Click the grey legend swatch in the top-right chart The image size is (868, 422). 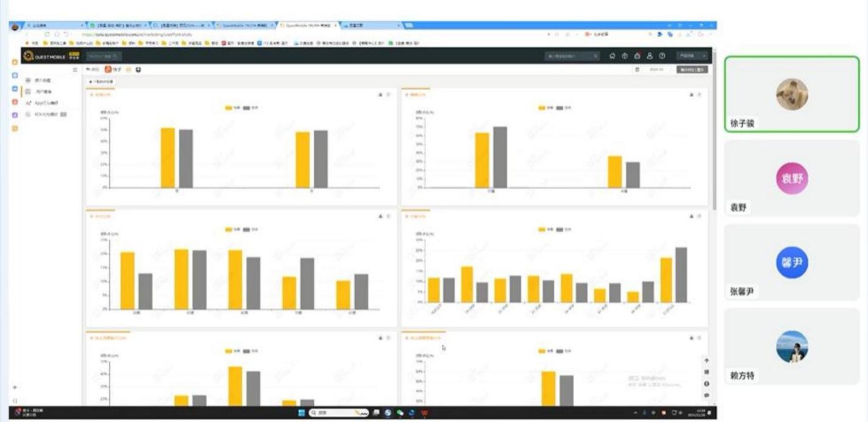click(559, 108)
